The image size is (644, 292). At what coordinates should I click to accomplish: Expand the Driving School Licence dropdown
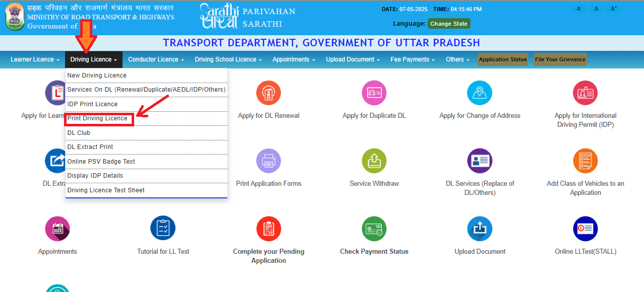(x=228, y=59)
